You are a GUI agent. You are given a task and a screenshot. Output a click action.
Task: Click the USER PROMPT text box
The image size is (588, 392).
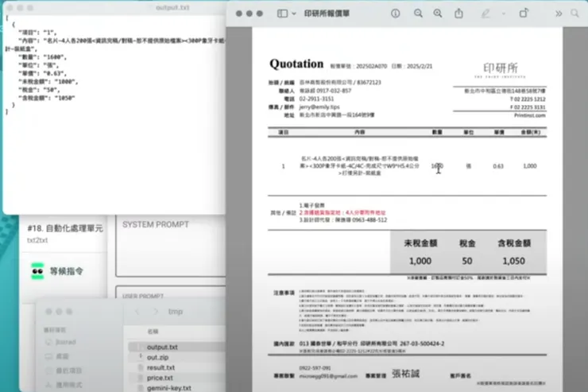pos(171,293)
